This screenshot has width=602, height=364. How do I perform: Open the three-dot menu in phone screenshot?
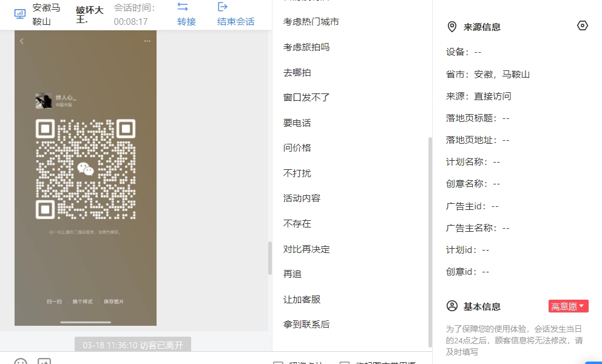pos(147,41)
